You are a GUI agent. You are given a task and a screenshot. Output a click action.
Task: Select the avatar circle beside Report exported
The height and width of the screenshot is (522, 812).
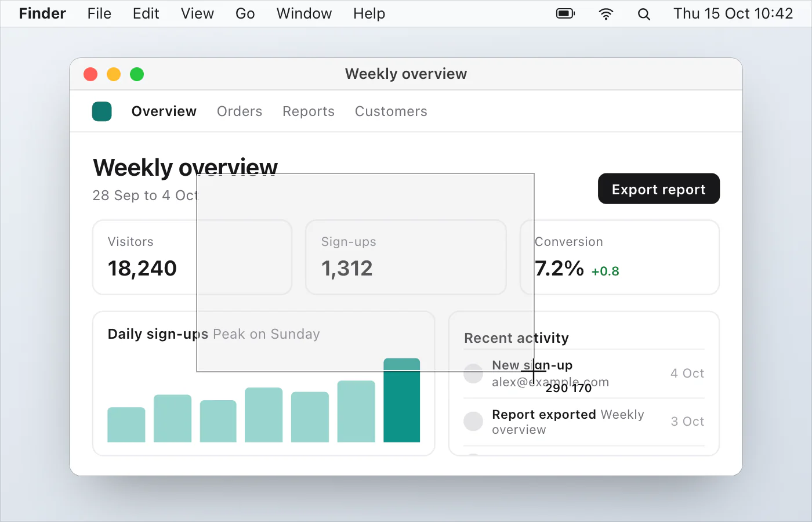473,422
